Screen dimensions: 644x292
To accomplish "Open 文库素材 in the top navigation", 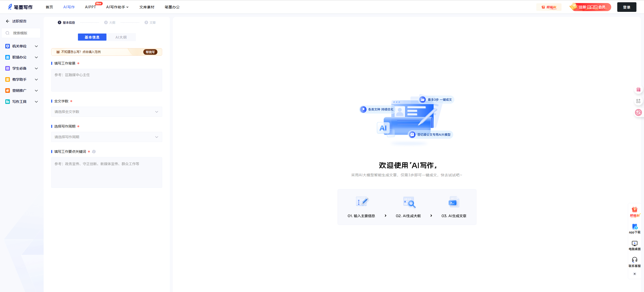I will pos(147,7).
